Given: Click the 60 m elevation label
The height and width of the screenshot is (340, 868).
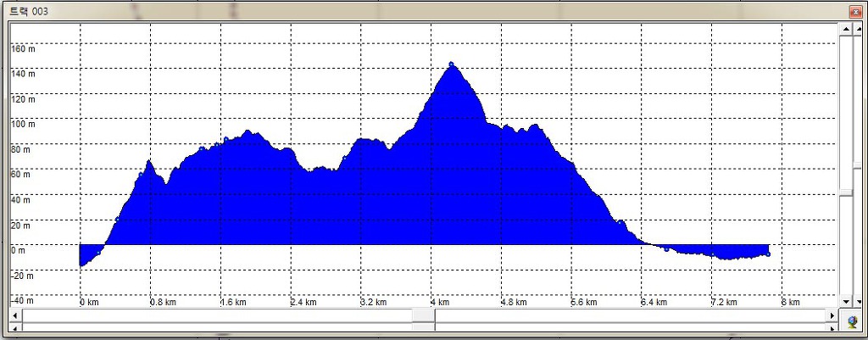Looking at the screenshot, I should tap(21, 175).
